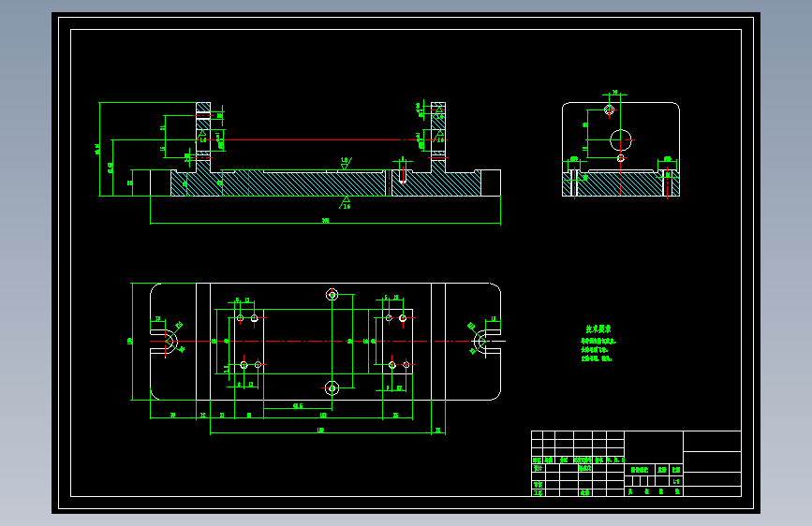Select the 技术要求 heading text
The height and width of the screenshot is (526, 812).
pos(598,329)
